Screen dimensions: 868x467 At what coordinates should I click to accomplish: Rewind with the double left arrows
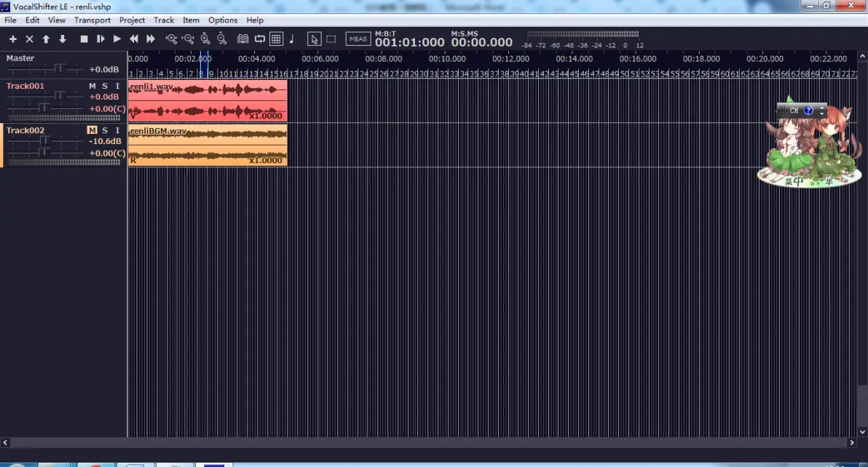click(134, 39)
